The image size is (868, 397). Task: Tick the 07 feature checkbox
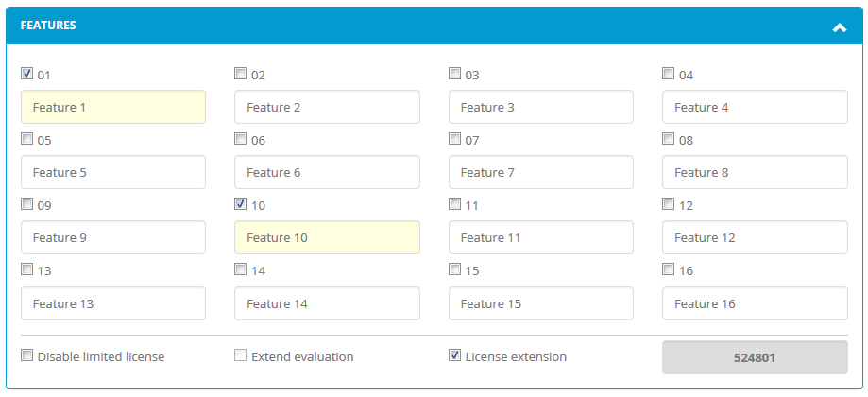tap(454, 138)
